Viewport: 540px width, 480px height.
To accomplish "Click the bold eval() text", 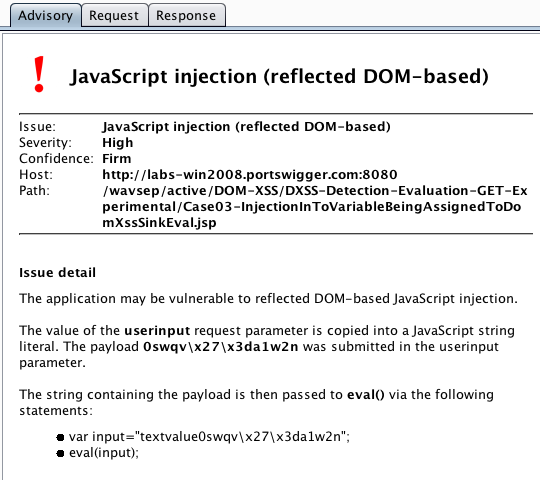I will pyautogui.click(x=366, y=395).
